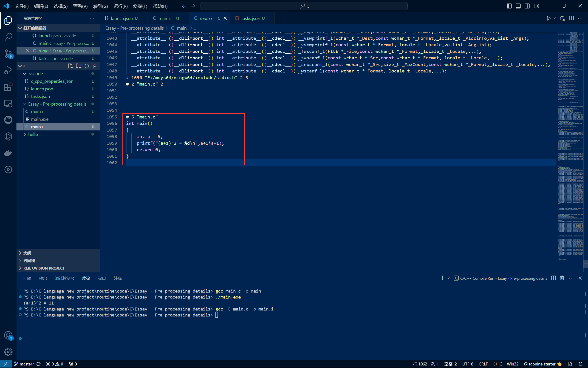This screenshot has height=368, width=588.
Task: Click the command center search box
Action: coord(304,6)
